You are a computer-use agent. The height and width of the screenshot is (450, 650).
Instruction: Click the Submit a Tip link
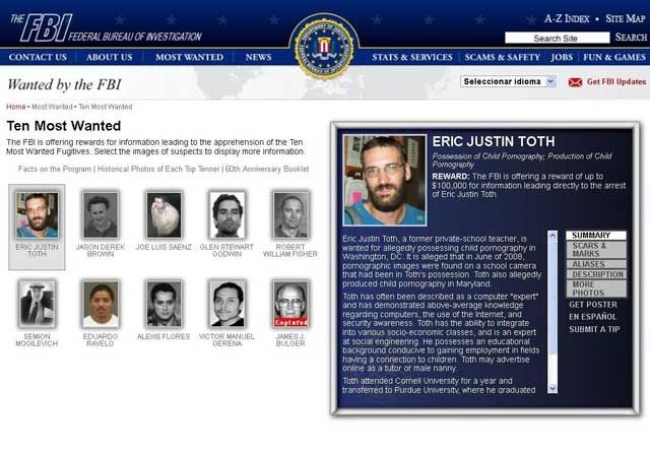click(594, 329)
